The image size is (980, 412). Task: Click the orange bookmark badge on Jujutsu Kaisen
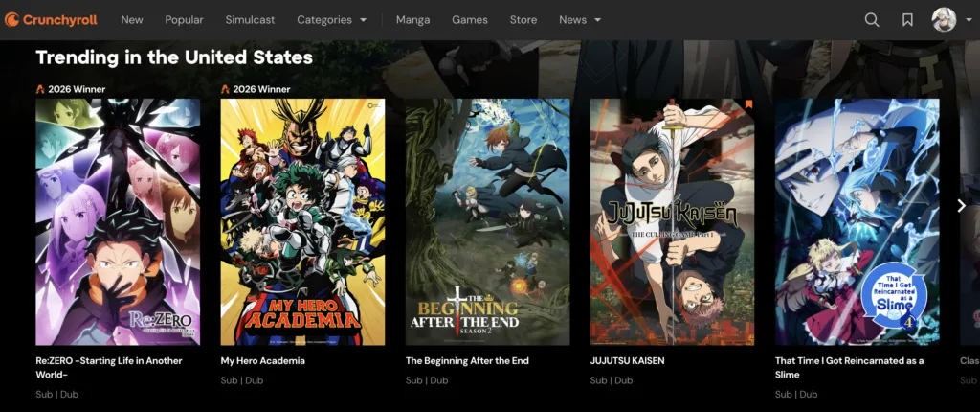(748, 104)
